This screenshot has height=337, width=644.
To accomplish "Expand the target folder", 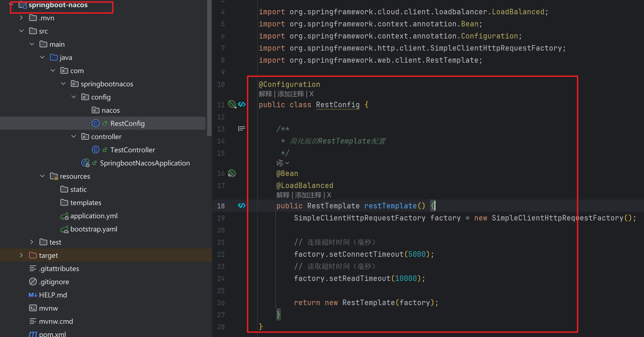I will coord(21,255).
